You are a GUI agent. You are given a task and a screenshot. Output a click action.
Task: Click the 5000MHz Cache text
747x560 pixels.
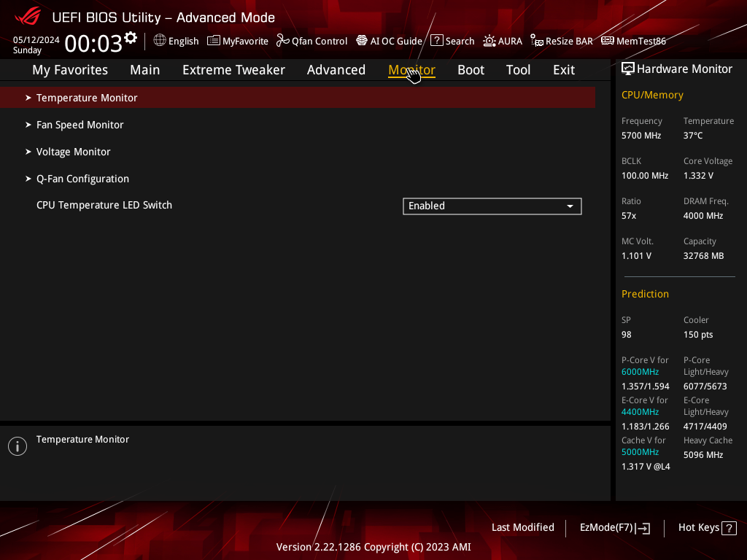point(640,452)
